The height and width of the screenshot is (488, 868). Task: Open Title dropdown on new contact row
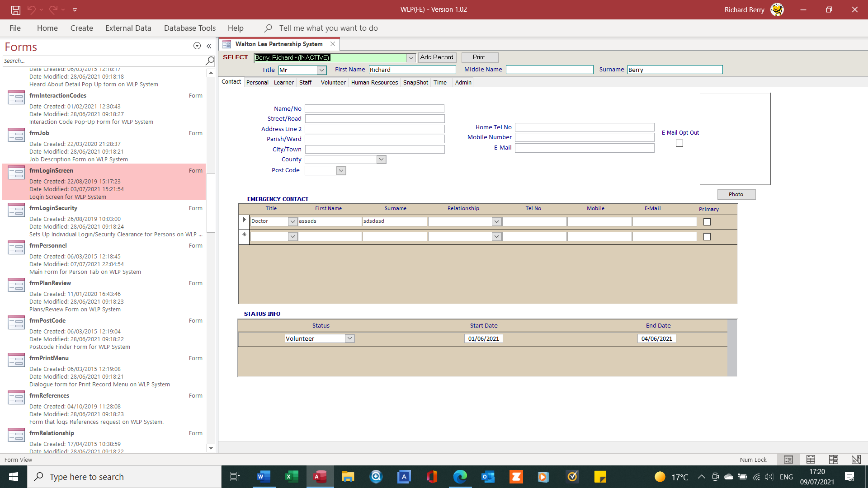tap(292, 236)
